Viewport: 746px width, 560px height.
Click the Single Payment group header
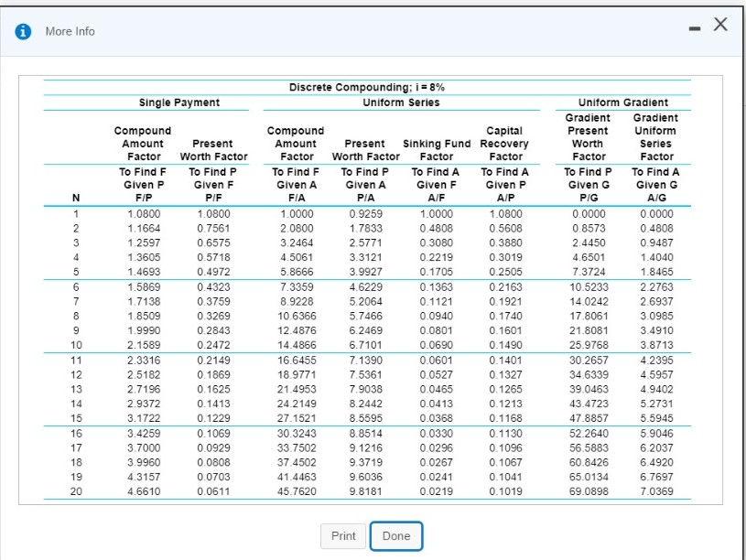point(179,102)
